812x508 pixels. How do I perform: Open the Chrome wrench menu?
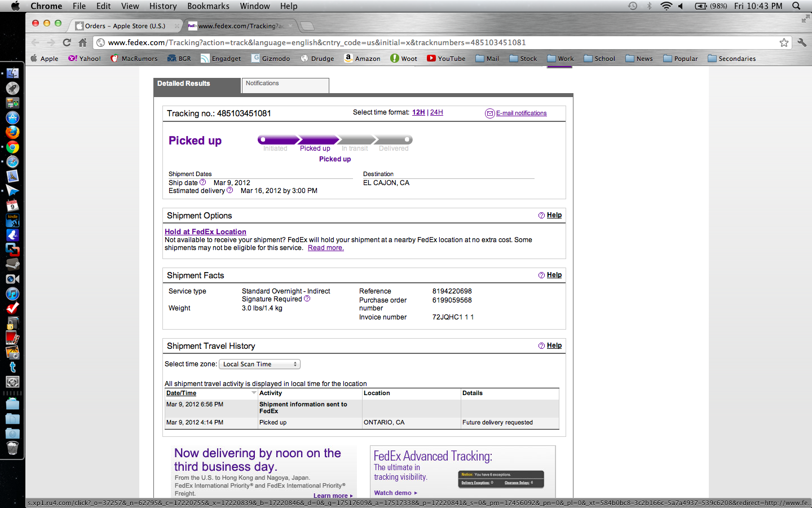[x=802, y=42]
